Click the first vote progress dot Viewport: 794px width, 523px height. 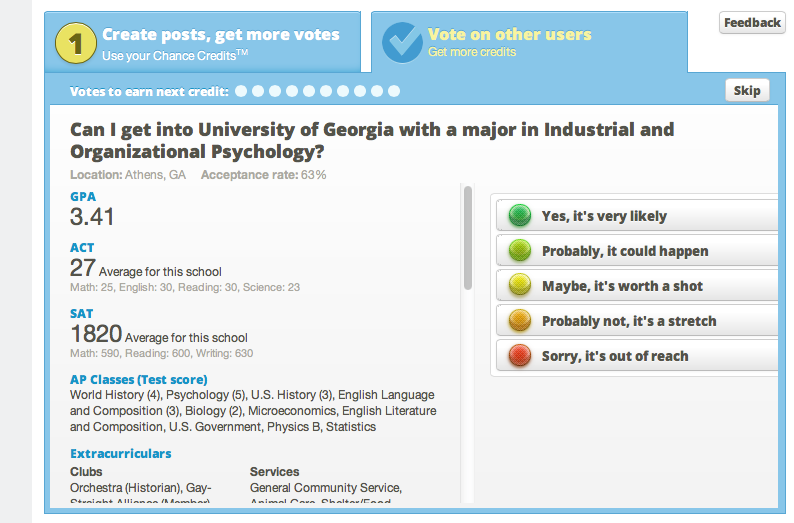(241, 91)
